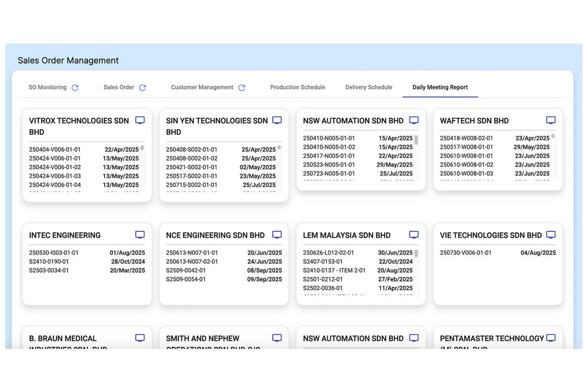
Task: Open monitor icon on Pentamaster Technology card
Action: pyautogui.click(x=551, y=338)
